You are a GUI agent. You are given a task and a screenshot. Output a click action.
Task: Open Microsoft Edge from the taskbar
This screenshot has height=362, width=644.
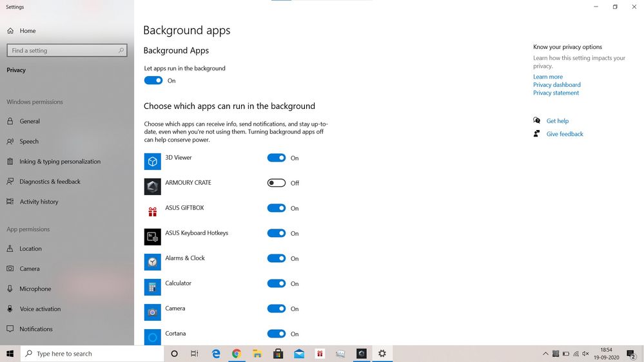point(216,354)
